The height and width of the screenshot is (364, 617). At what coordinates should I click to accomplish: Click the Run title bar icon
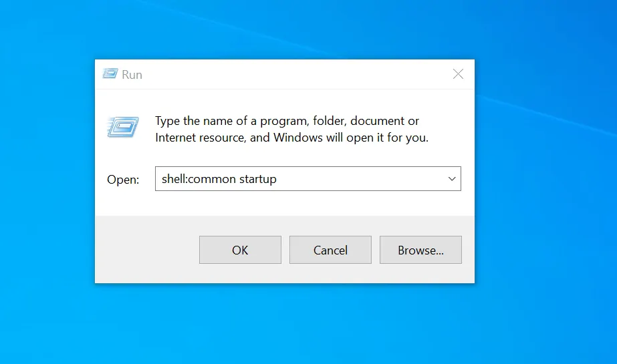tap(110, 73)
